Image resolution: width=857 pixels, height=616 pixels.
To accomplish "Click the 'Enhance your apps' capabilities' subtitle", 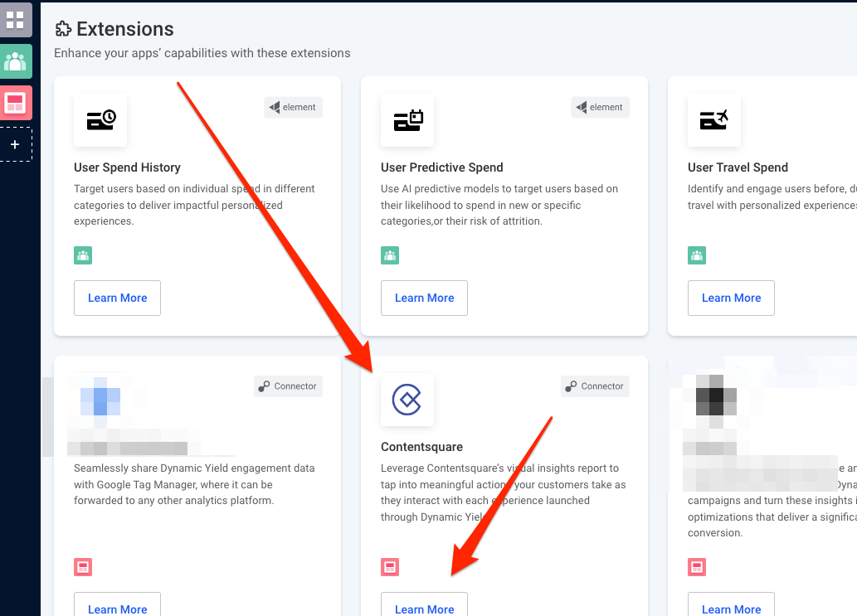I will tap(202, 53).
